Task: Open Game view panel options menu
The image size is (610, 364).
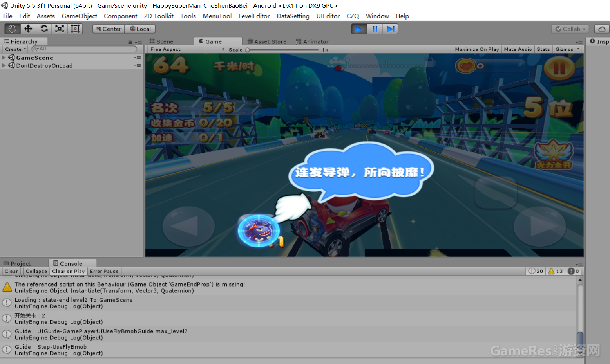Action: coord(579,42)
